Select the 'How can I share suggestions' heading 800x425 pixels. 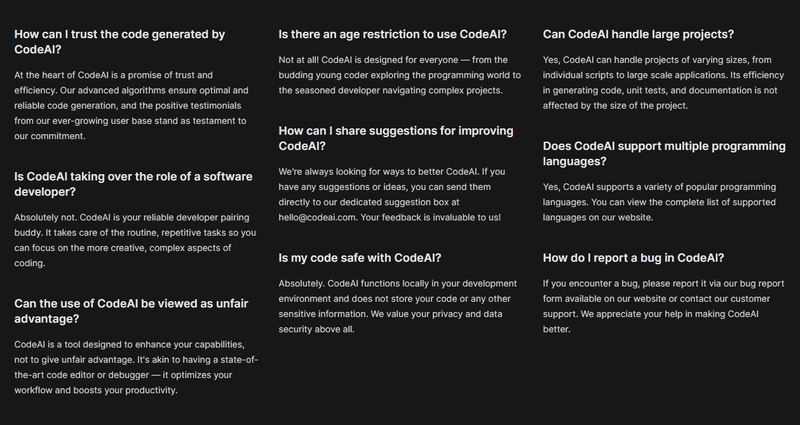[396, 138]
